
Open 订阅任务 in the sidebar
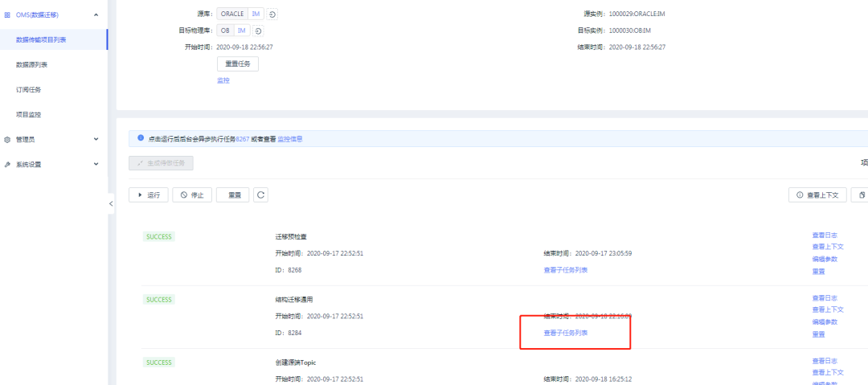(x=28, y=89)
